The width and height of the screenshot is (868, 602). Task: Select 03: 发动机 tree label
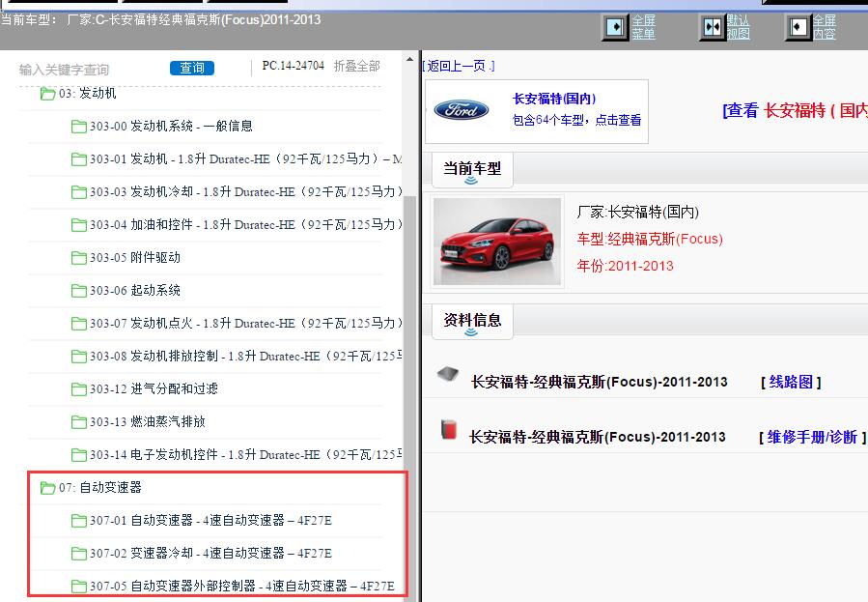point(88,93)
